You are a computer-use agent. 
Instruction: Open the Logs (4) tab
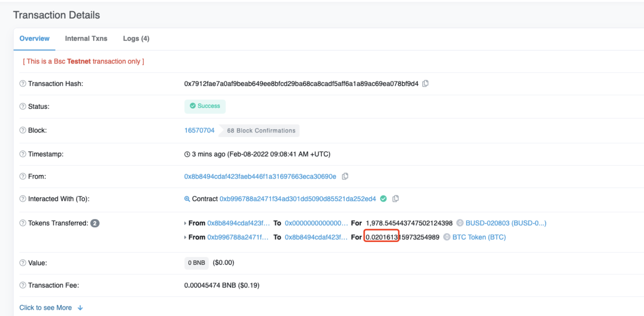[136, 38]
